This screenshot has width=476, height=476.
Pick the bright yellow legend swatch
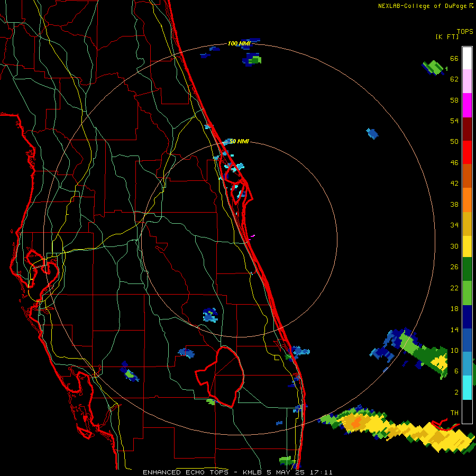click(467, 246)
